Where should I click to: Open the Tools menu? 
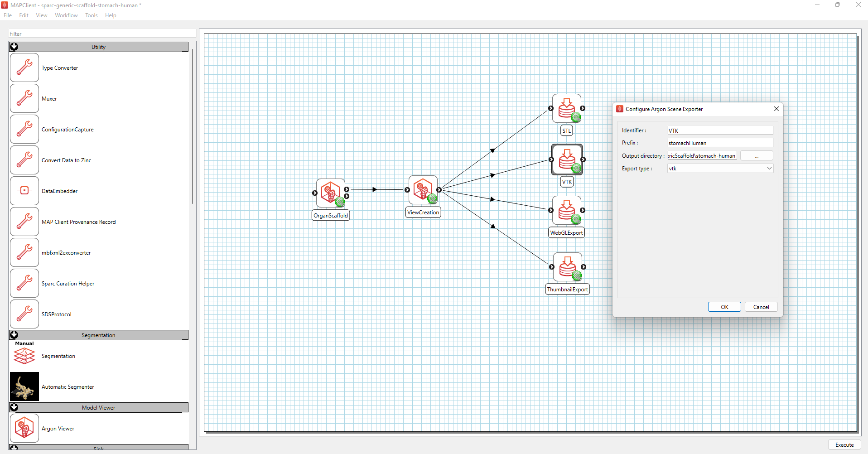pyautogui.click(x=92, y=15)
